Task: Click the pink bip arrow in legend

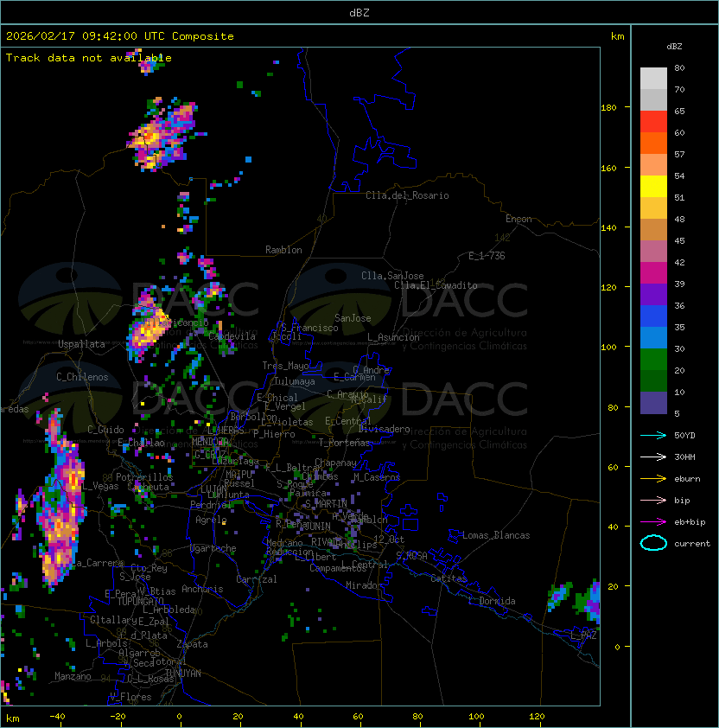Action: [653, 500]
